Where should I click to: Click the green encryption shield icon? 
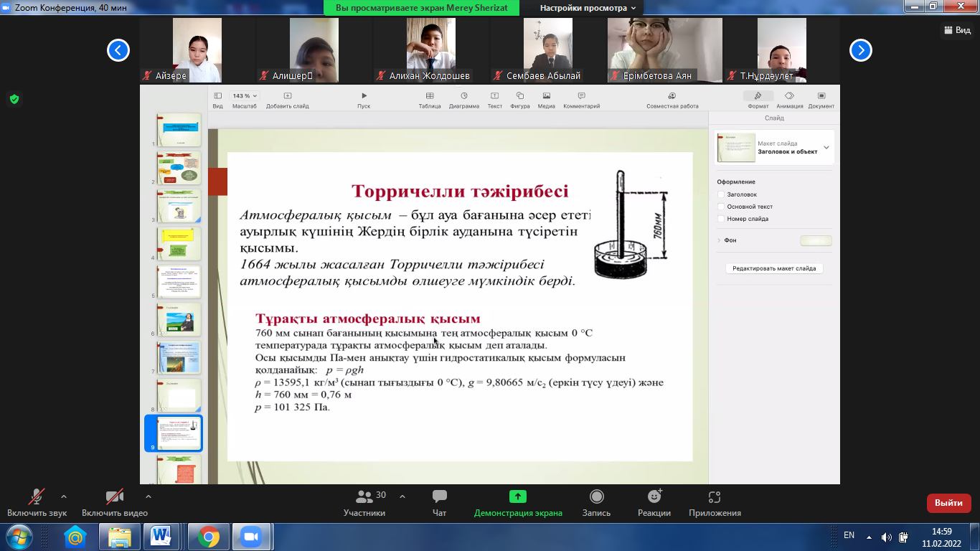coord(14,99)
